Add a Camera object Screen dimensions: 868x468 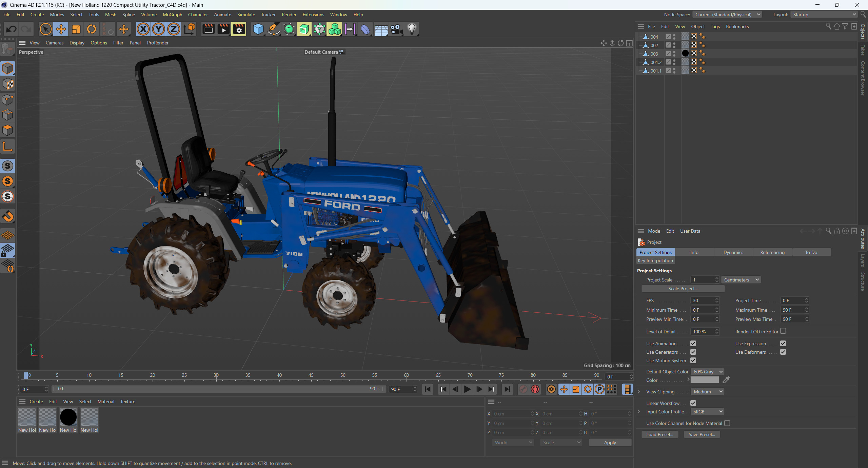click(396, 29)
